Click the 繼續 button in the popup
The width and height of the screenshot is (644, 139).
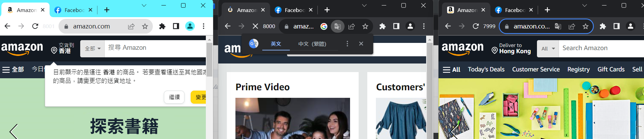[174, 97]
